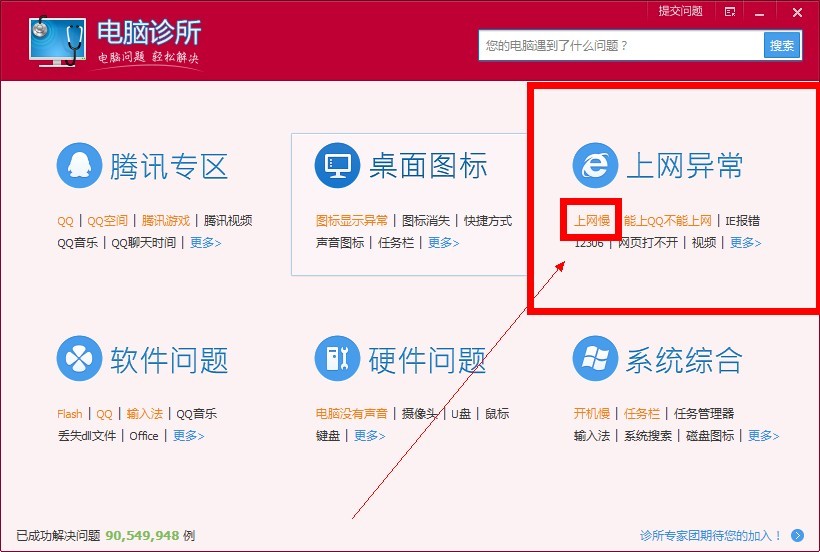This screenshot has height=552, width=820.
Task: Expand 更多> under 腾讯专区
Action: tap(206, 243)
